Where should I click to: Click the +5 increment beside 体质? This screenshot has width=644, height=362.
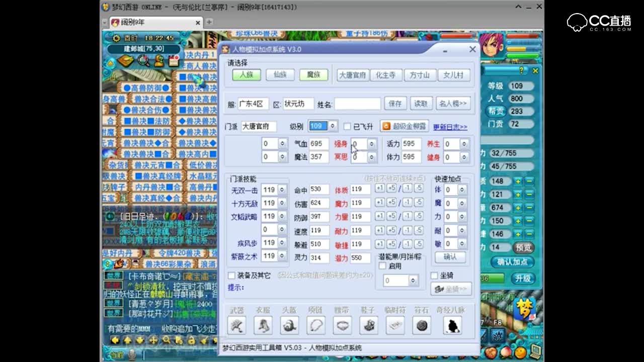click(390, 190)
